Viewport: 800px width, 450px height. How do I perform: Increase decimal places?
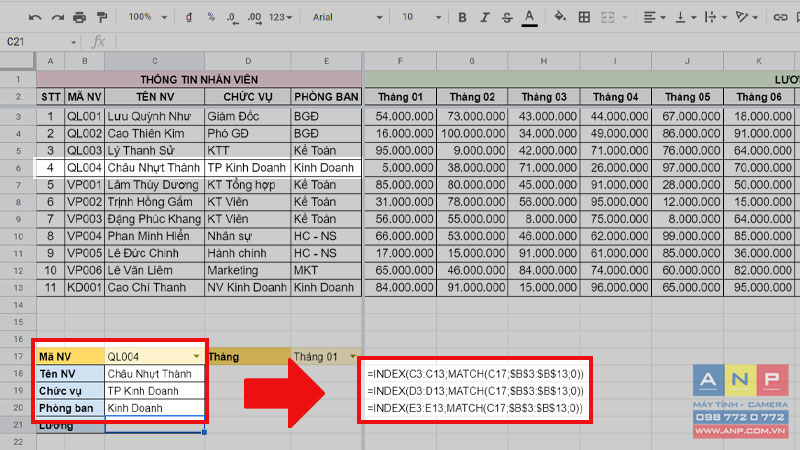point(254,17)
